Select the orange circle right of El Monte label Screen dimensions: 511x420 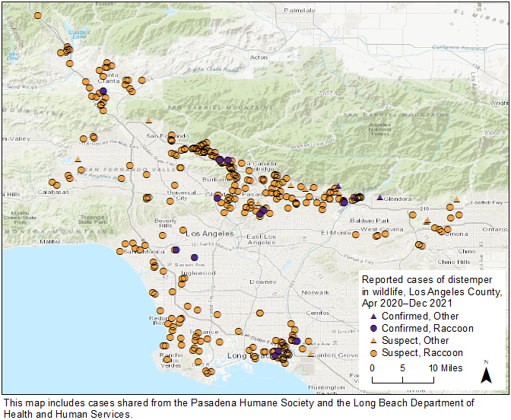(356, 234)
